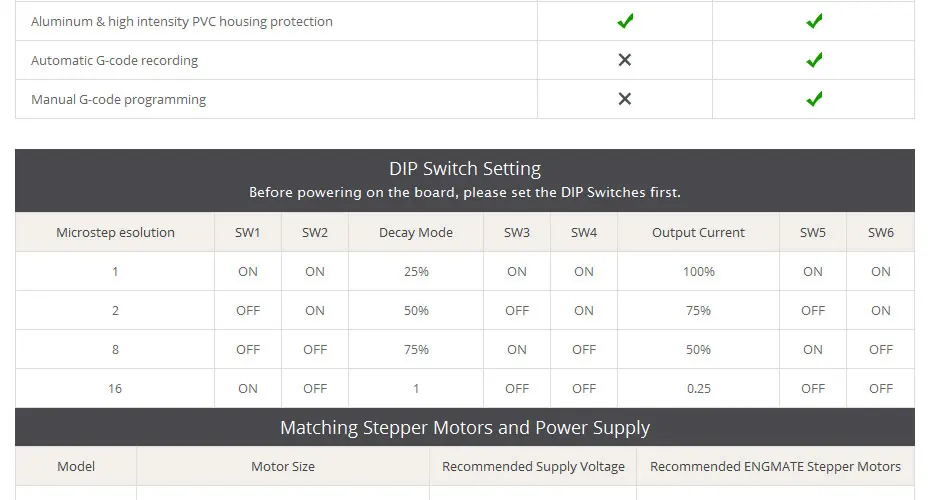
Task: Click the 0.25 output current cell
Action: point(698,388)
